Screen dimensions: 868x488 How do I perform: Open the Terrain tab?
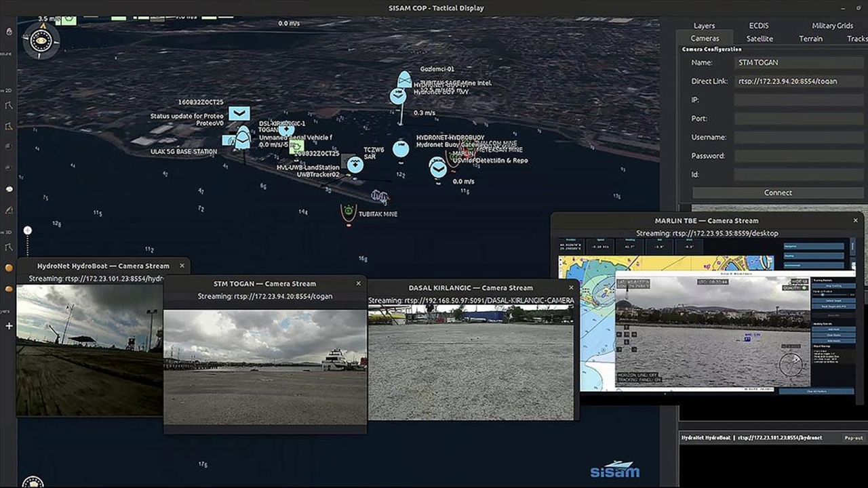coord(810,39)
